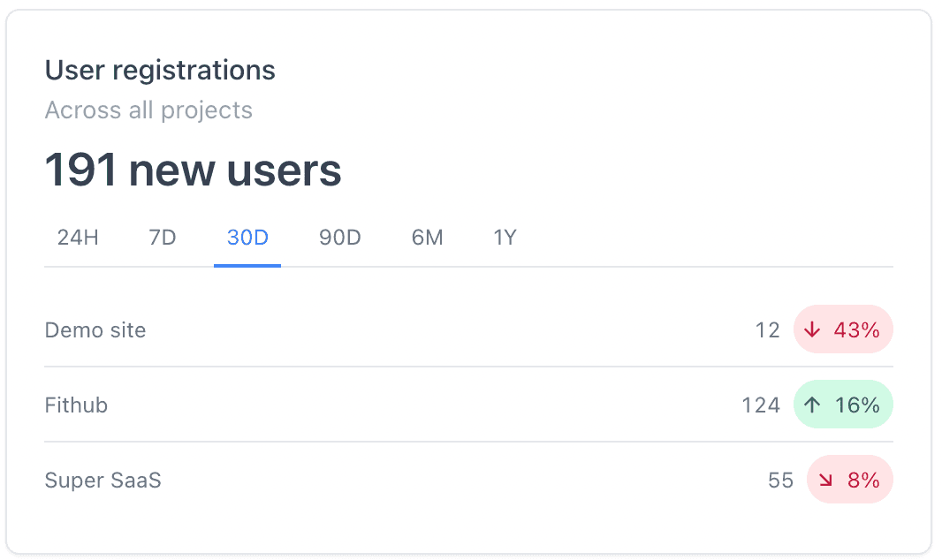Click the green 16% increase badge
942x560 pixels.
coord(844,405)
